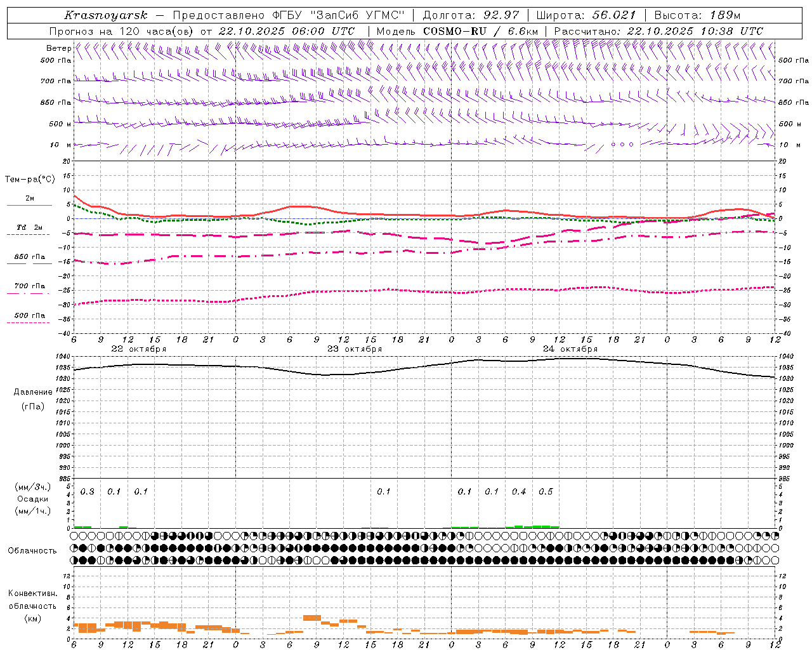Click the "(гПа)" unit label under Давление
This screenshot has height=650, width=812.
point(33,406)
